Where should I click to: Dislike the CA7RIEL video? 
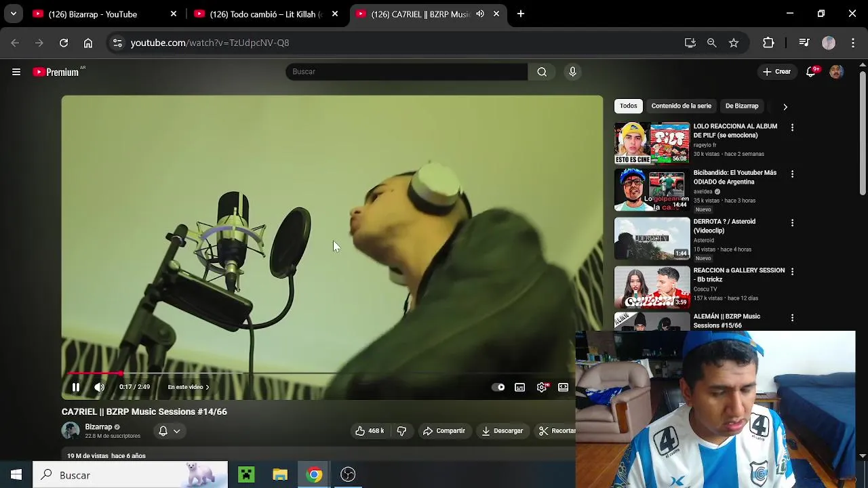401,431
